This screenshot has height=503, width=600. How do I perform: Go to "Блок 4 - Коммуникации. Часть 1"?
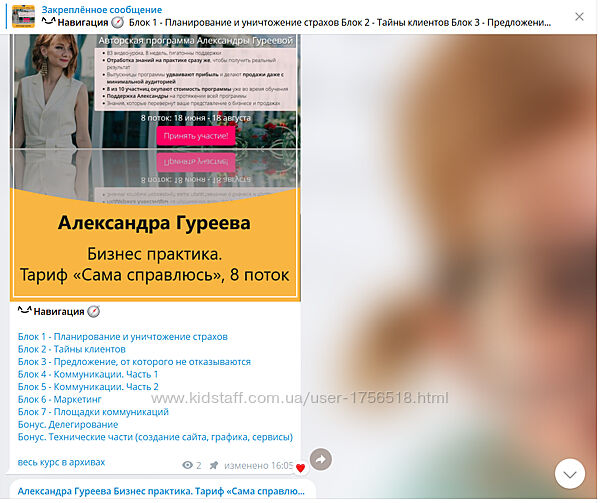click(88, 374)
